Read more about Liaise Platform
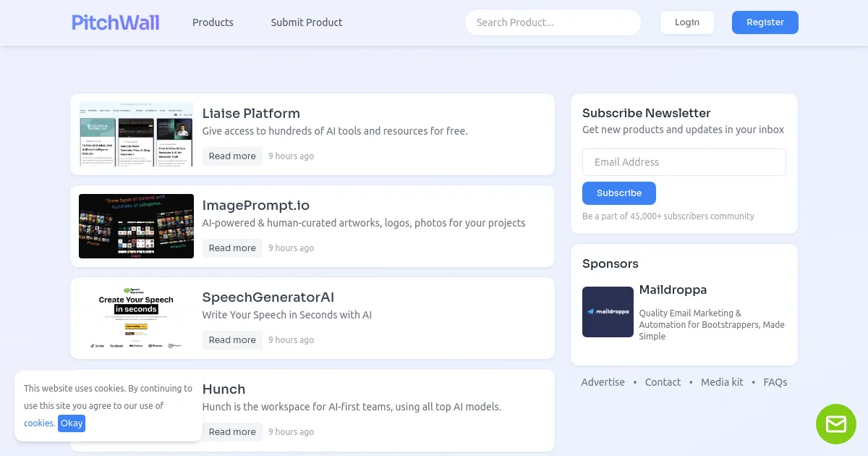This screenshot has width=868, height=456. click(232, 156)
